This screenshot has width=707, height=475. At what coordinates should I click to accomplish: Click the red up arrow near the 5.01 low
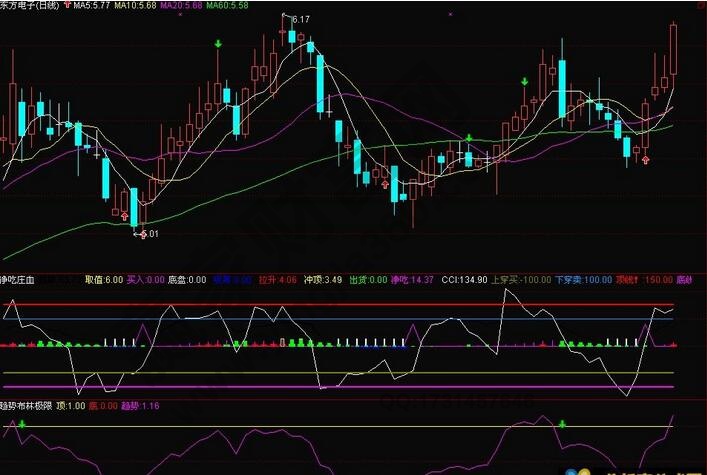[124, 215]
